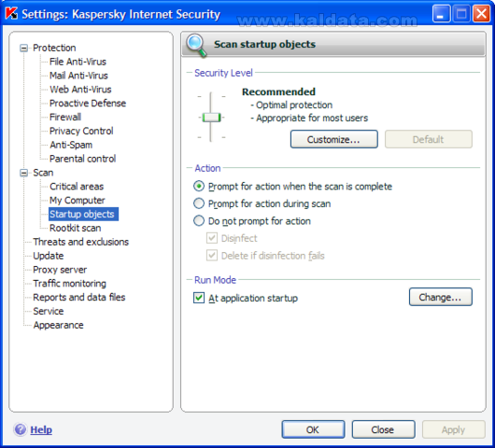Toggle the Disinfect checkbox
This screenshot has width=495, height=448.
[x=212, y=238]
